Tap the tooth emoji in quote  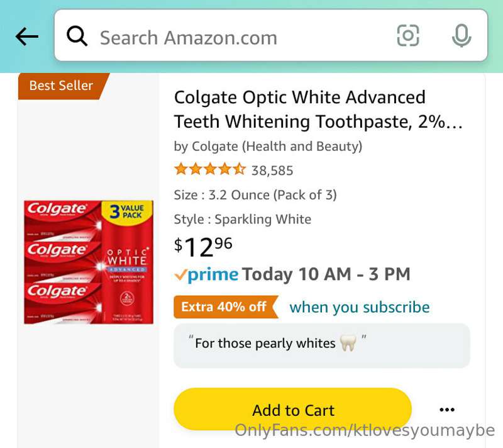point(348,344)
